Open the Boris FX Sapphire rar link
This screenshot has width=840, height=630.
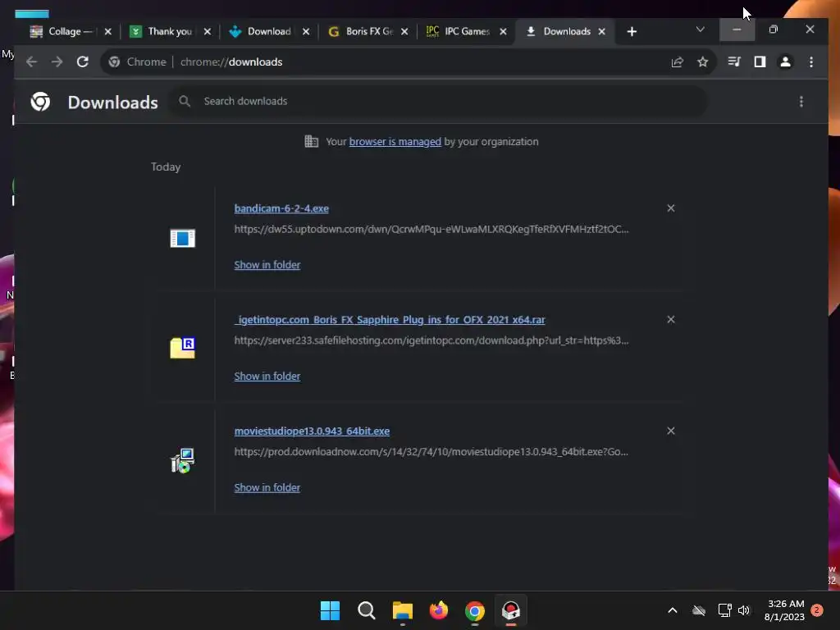tap(390, 320)
